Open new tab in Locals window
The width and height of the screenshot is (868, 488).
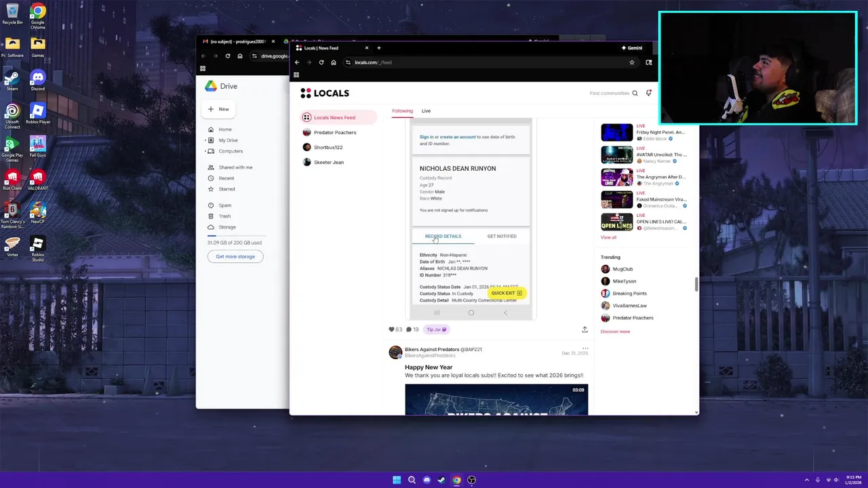(378, 48)
